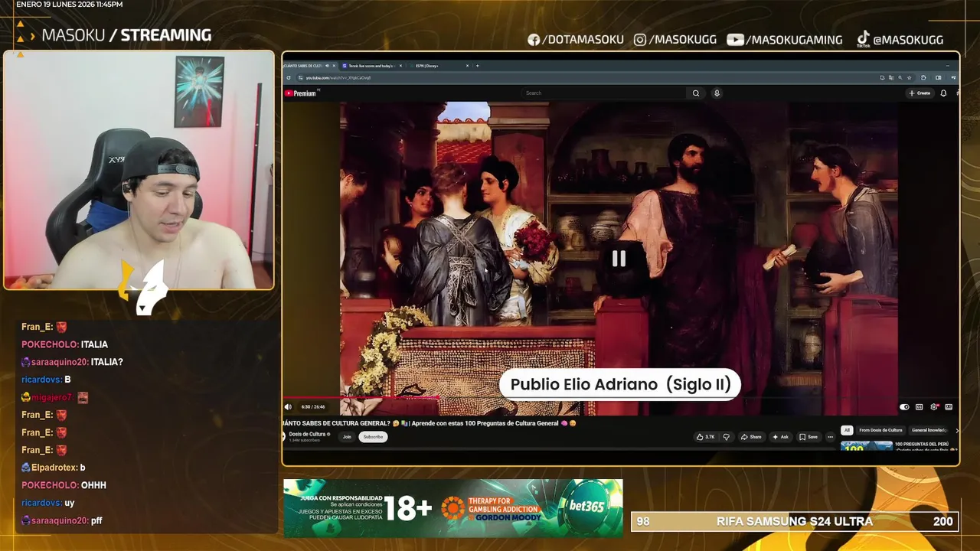
Task: Switch the video to fullscreen
Action: pos(949,407)
